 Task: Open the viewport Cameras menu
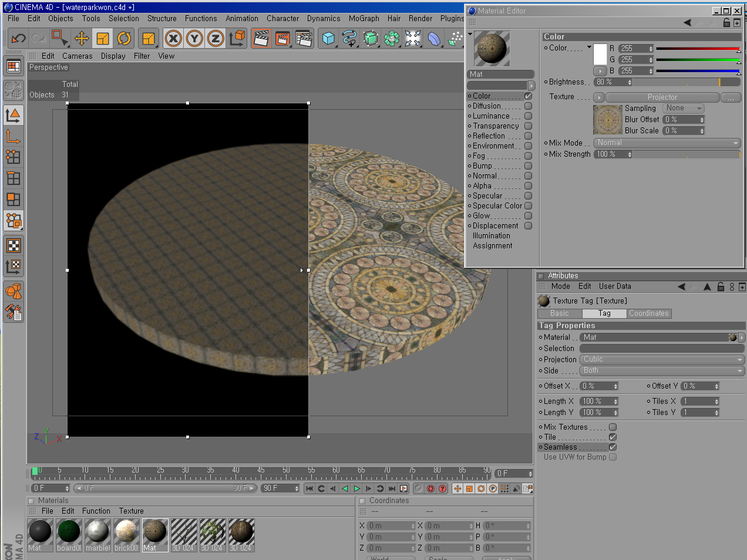pos(78,56)
